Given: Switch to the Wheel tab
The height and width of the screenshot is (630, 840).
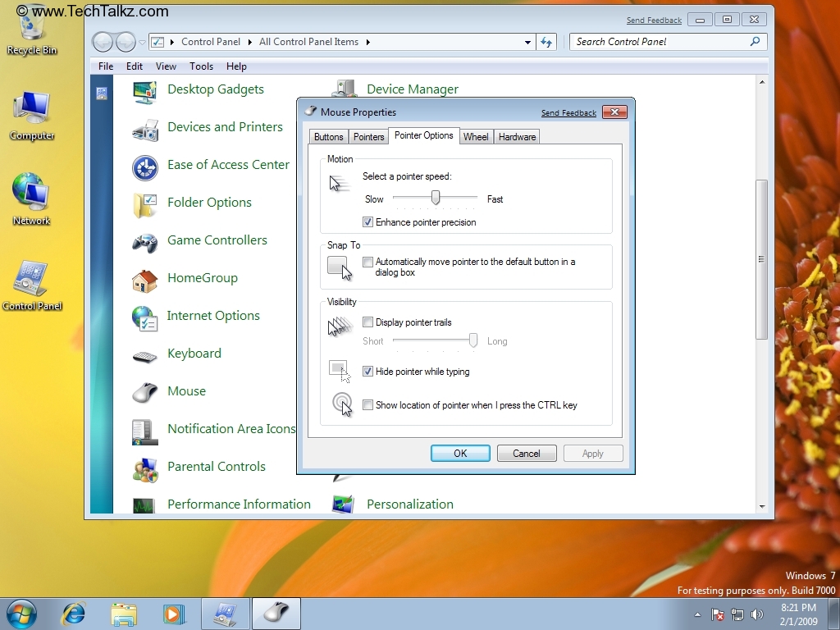Looking at the screenshot, I should [476, 137].
